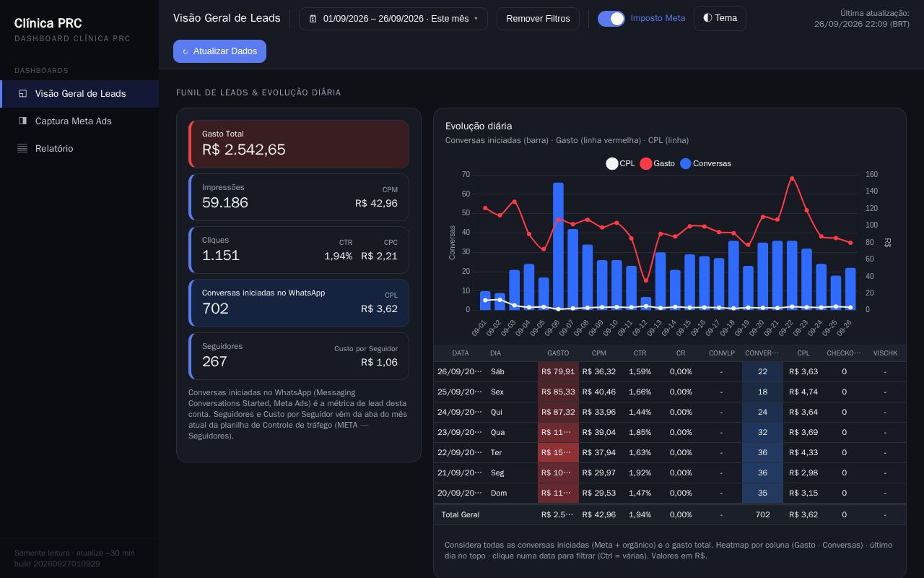Click the Seguidores value 267
Screen dimensions: 924x578
214,361
